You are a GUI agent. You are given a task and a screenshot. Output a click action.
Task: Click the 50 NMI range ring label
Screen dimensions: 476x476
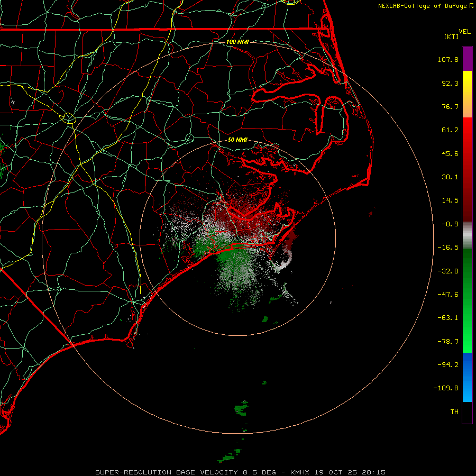point(237,140)
